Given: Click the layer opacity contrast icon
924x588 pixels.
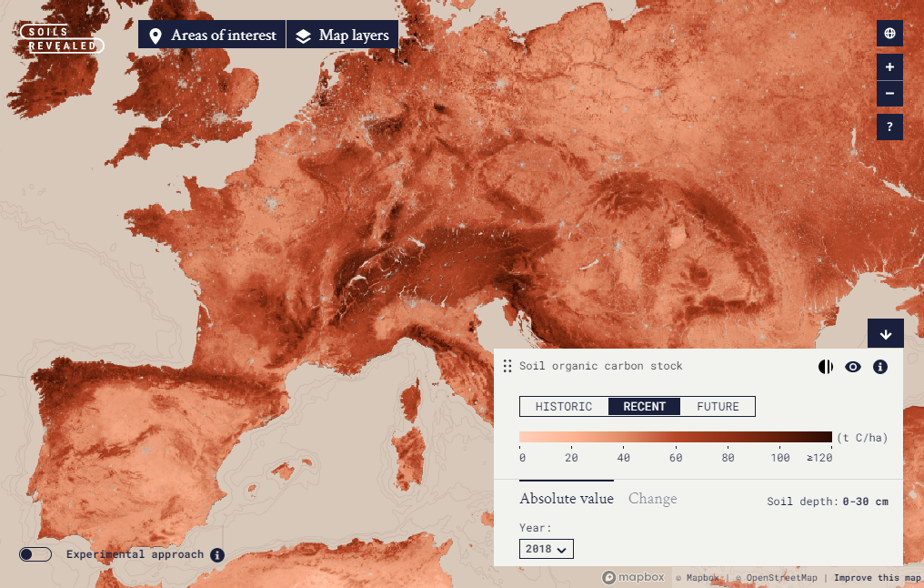Looking at the screenshot, I should [826, 367].
